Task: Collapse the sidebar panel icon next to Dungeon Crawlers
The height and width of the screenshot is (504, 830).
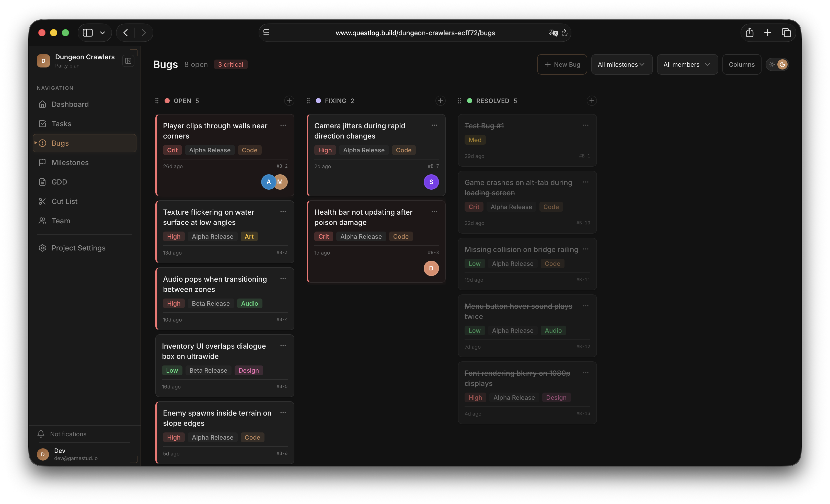Action: point(128,61)
